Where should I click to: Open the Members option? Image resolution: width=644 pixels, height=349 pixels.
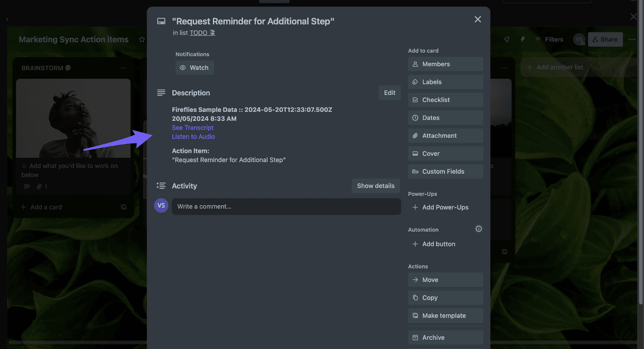446,64
